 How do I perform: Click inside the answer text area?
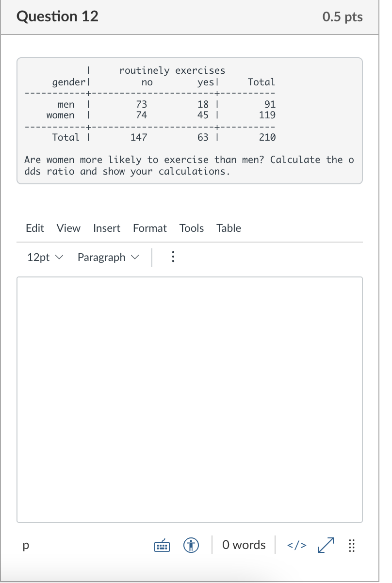pyautogui.click(x=190, y=398)
